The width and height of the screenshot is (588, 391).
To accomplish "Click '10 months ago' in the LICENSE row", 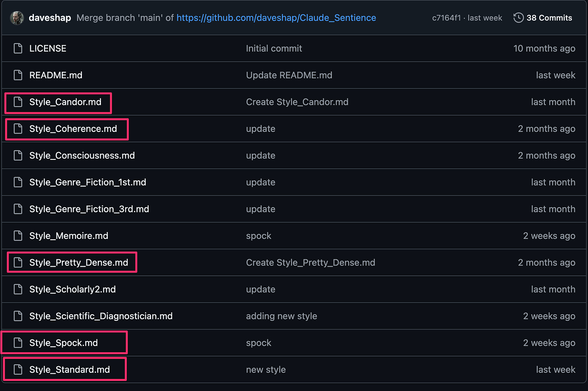I will pos(544,48).
